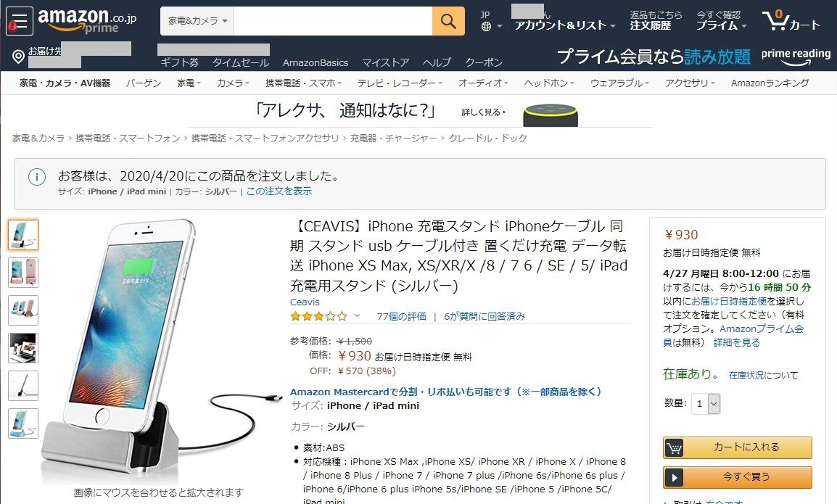This screenshot has height=504, width=837.
Task: Click the orange search magnifier button
Action: point(448,21)
